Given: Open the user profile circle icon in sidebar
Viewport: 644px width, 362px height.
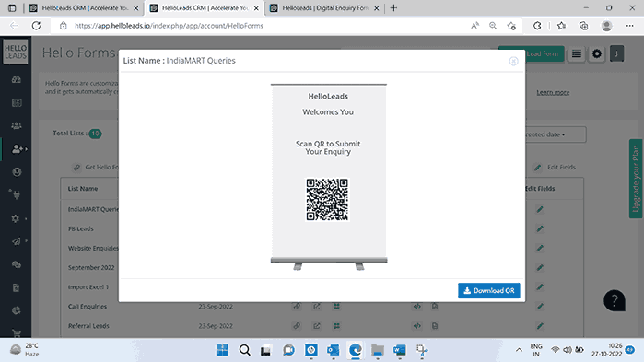Looking at the screenshot, I should [17, 172].
